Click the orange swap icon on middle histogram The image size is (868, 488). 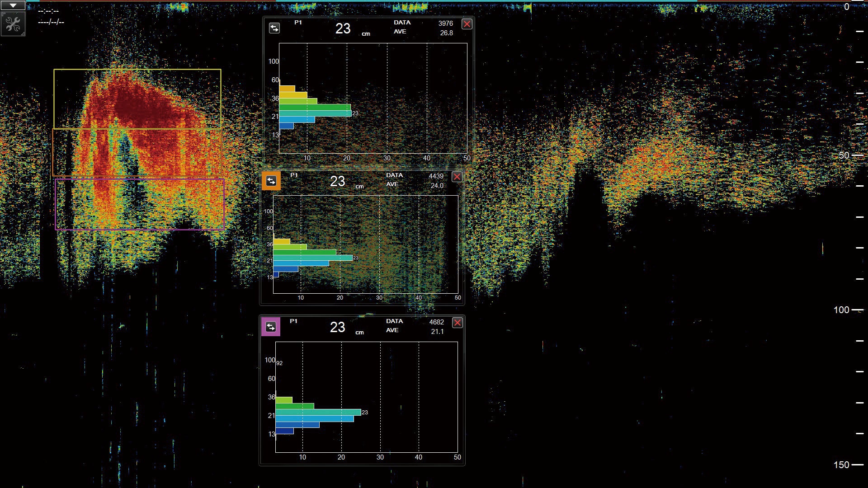pyautogui.click(x=271, y=181)
